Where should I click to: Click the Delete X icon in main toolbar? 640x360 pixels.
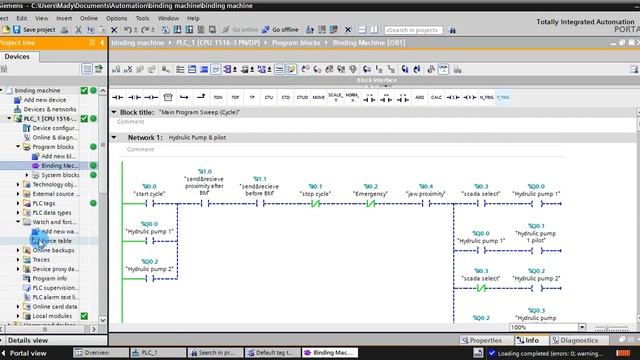click(x=114, y=30)
